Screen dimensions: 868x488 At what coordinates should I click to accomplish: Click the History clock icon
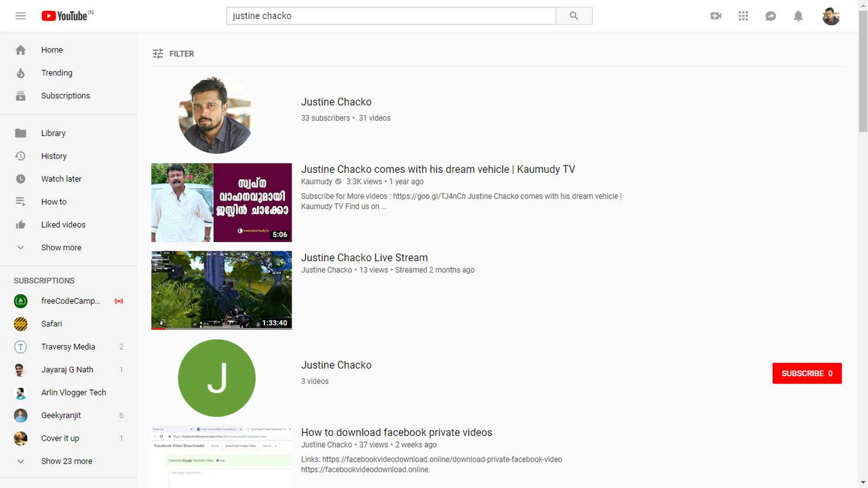click(20, 156)
